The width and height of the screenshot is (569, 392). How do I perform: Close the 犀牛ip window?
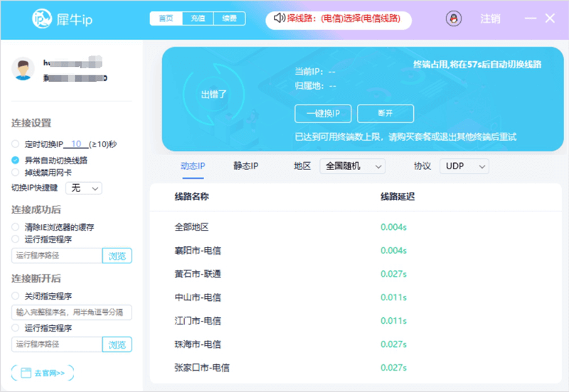pyautogui.click(x=550, y=18)
